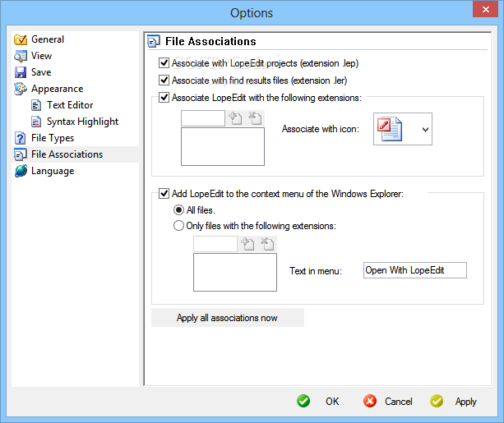
Task: Click the context menu extension input field
Action: pos(215,245)
